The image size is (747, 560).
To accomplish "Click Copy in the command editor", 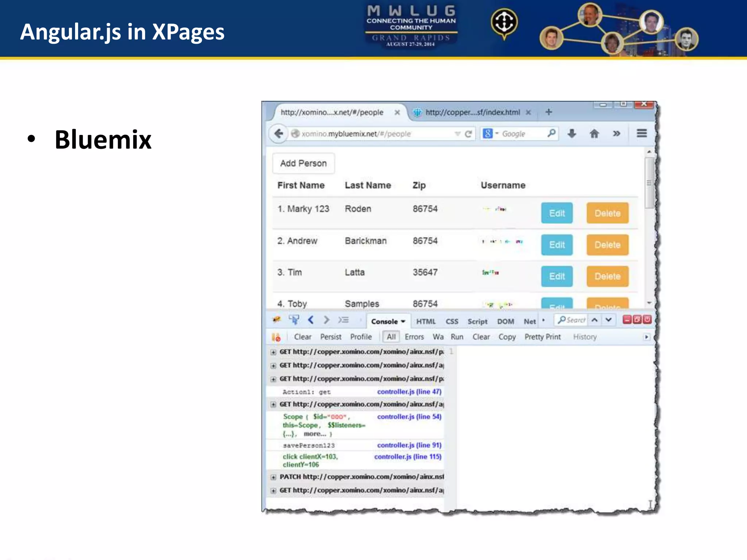I will click(x=507, y=337).
